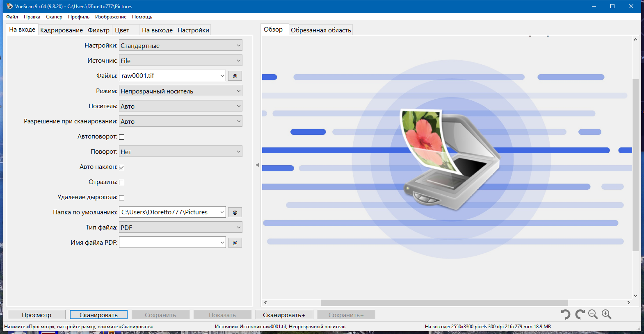Click the Сканировать+ button

pos(284,315)
